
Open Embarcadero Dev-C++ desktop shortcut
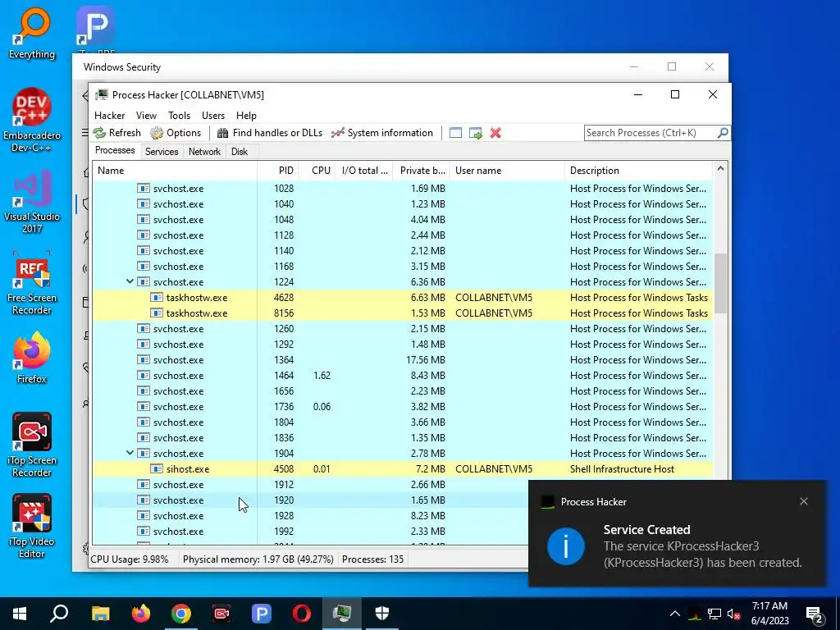tap(32, 120)
